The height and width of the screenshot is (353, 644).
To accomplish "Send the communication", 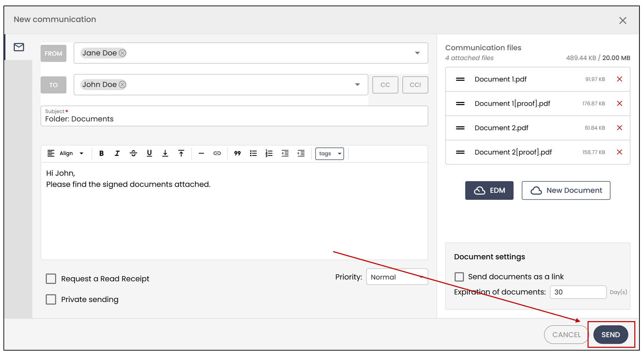I will click(x=611, y=335).
